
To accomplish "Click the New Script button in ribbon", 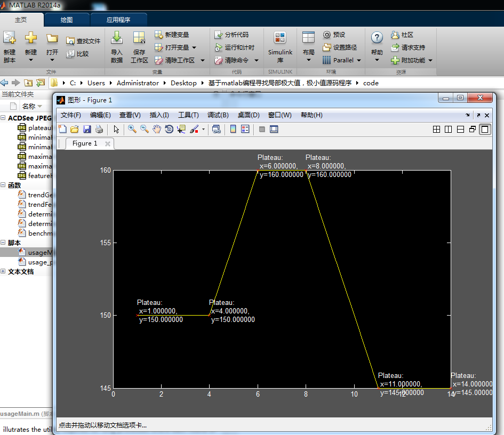I will point(10,47).
